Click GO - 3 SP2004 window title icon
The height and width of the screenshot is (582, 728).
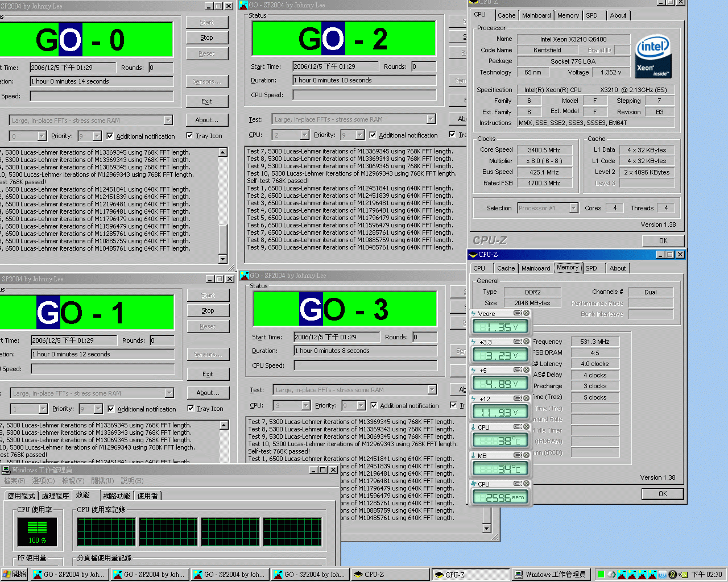point(245,275)
